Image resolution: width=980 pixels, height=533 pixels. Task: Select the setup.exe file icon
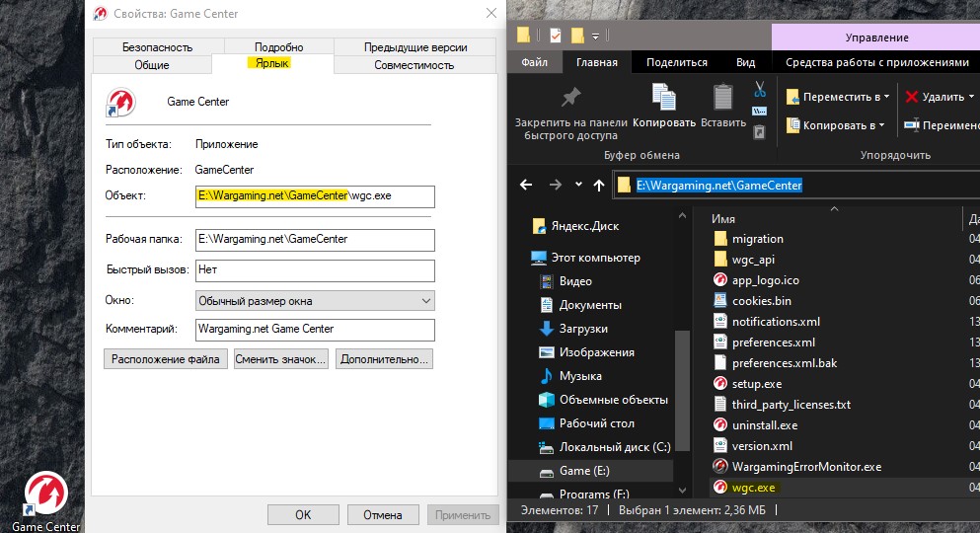point(720,384)
